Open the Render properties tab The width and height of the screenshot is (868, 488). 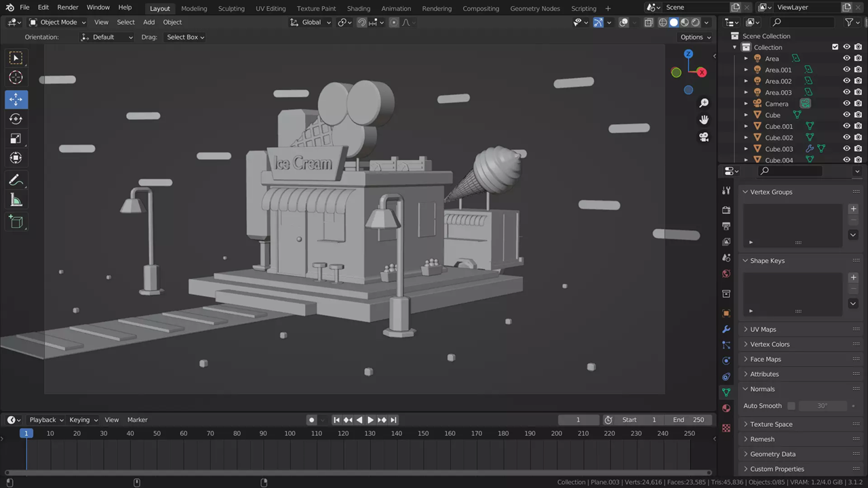(726, 210)
